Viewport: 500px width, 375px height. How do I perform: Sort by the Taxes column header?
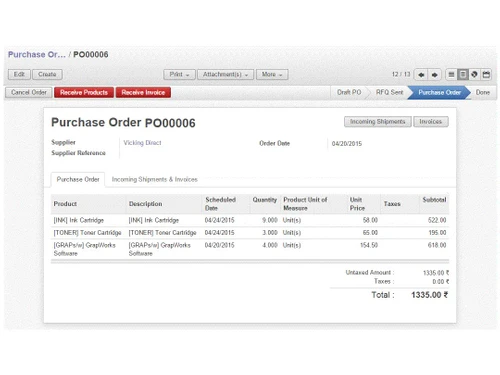point(399,204)
